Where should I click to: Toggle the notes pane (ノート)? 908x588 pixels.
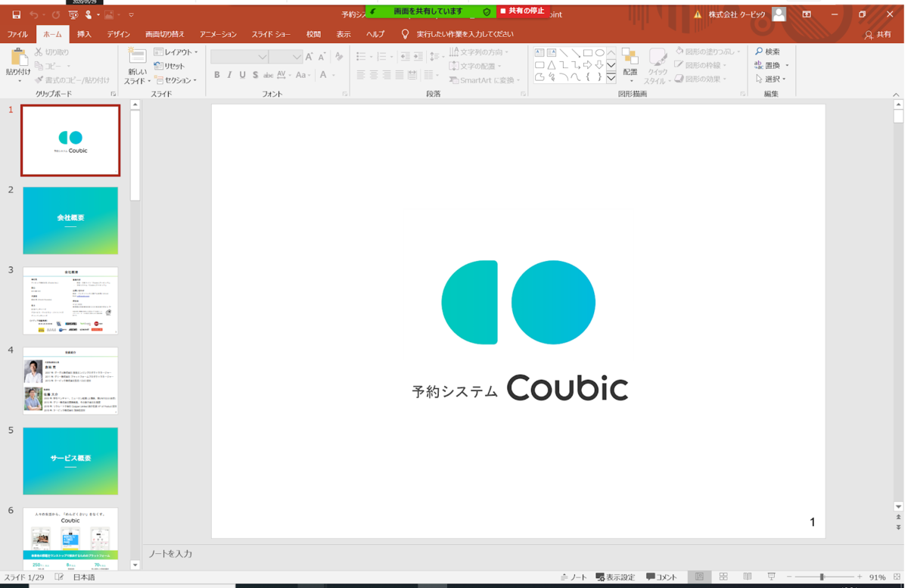coord(574,577)
